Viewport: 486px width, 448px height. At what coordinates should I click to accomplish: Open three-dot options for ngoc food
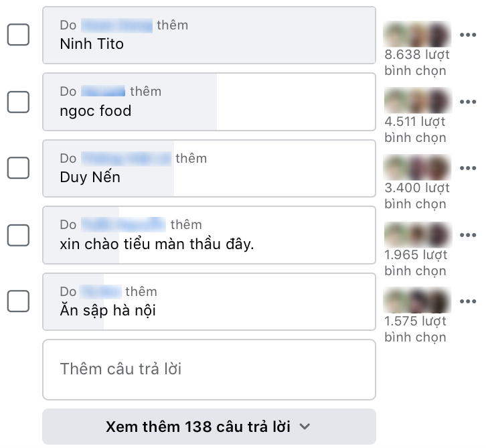(467, 102)
